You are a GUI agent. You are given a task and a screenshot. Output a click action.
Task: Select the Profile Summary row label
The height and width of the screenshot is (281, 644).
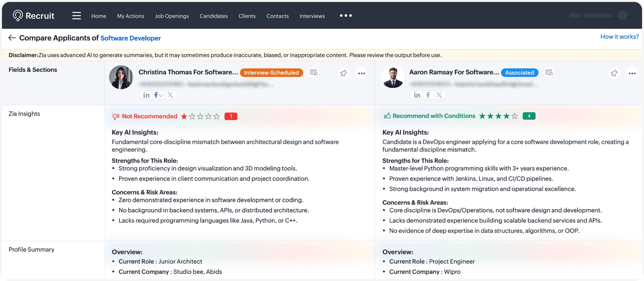(x=31, y=250)
